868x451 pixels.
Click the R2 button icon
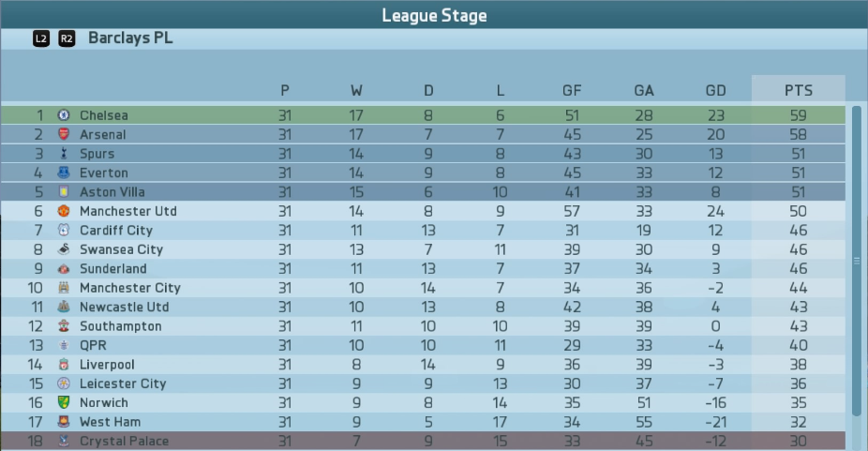point(67,38)
